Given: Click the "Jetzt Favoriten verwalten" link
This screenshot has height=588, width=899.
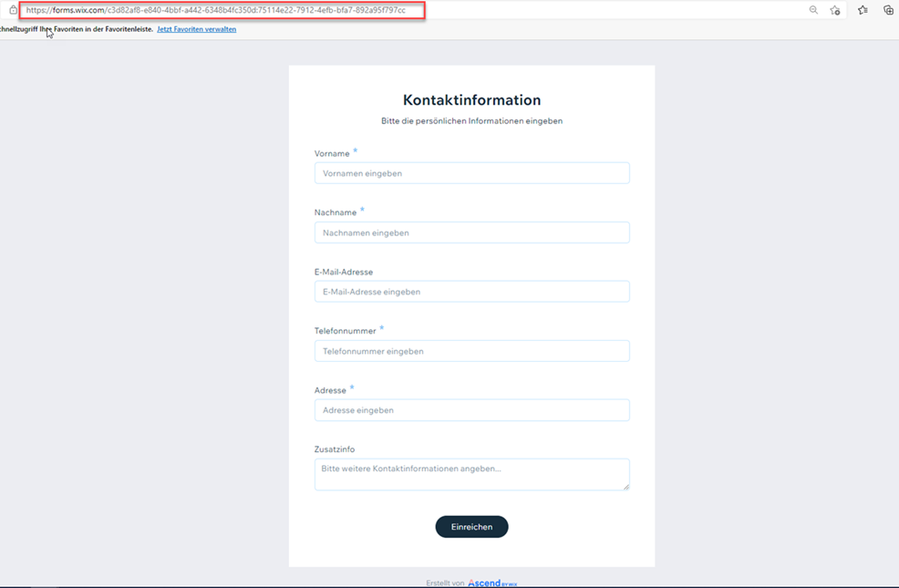Looking at the screenshot, I should tap(196, 29).
